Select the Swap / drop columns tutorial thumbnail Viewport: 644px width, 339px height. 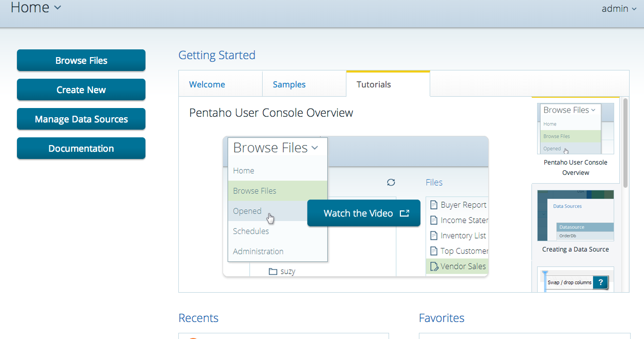coord(576,279)
